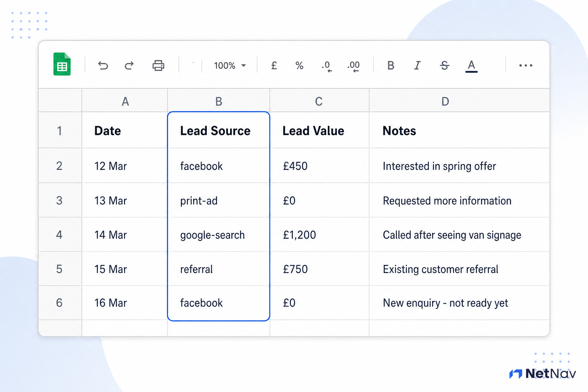Select column D header

coord(459,101)
